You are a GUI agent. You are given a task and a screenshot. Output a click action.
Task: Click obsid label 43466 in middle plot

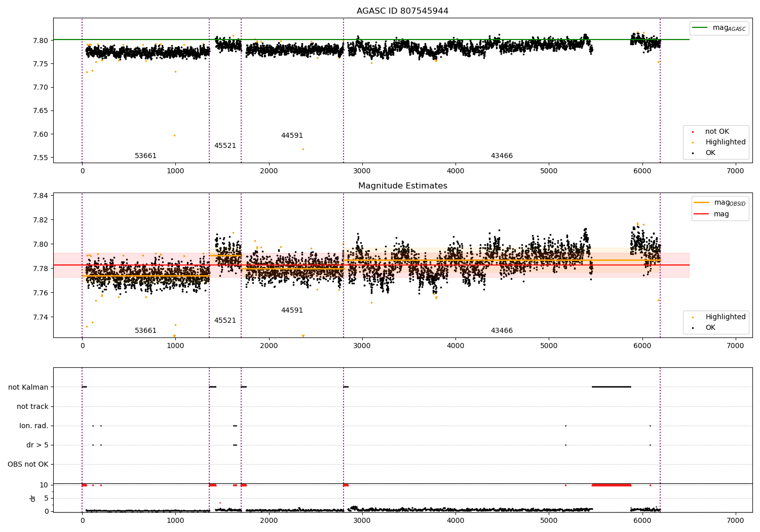coord(502,331)
